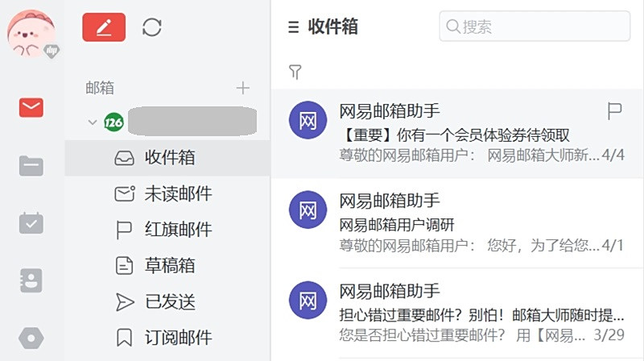Click the VIP diamond badge on avatar
Screen dimensions: 644x361
[x=52, y=51]
